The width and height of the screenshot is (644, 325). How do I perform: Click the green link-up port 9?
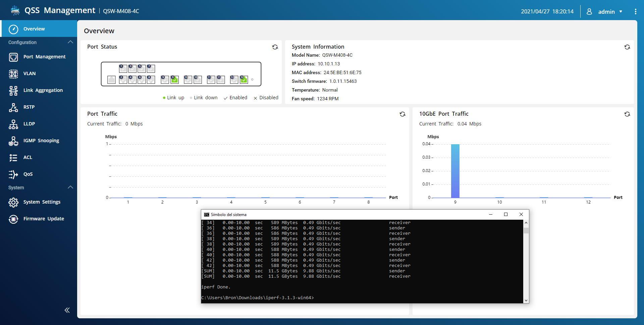tap(174, 79)
